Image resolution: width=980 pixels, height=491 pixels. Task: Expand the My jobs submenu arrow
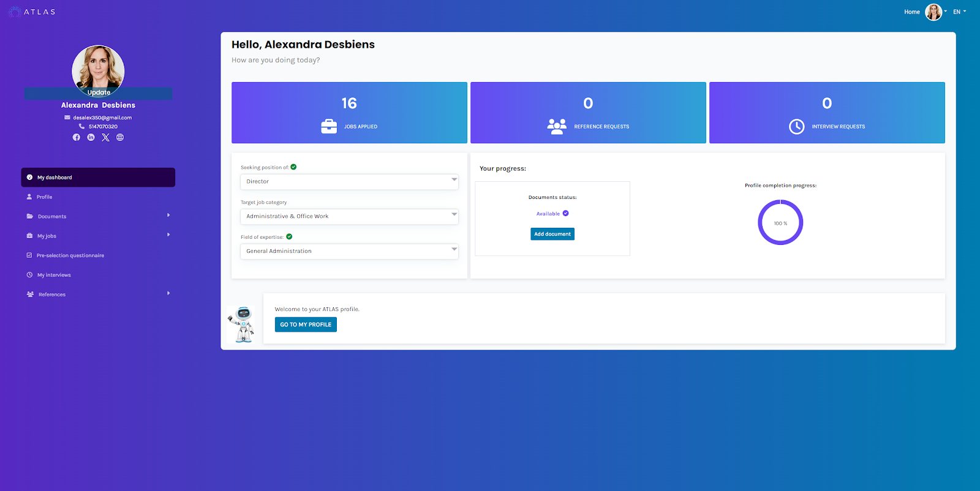pyautogui.click(x=168, y=235)
